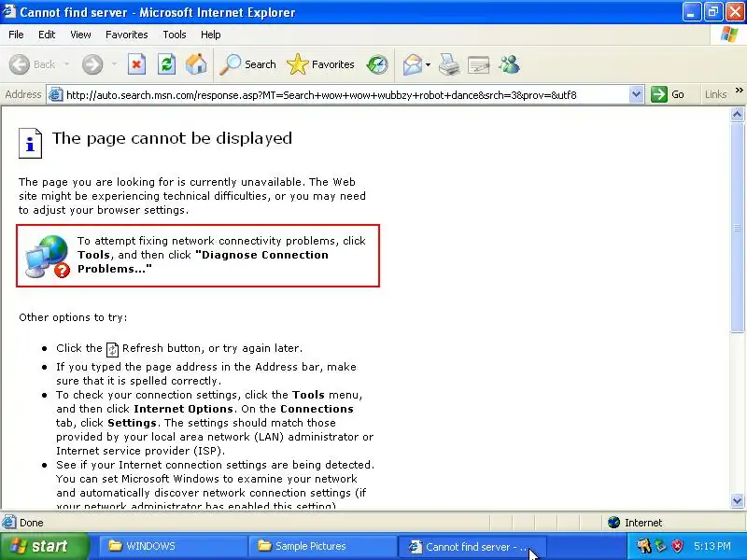Switch to the Sample Pictures taskbar button
747x560 pixels.
[x=322, y=546]
